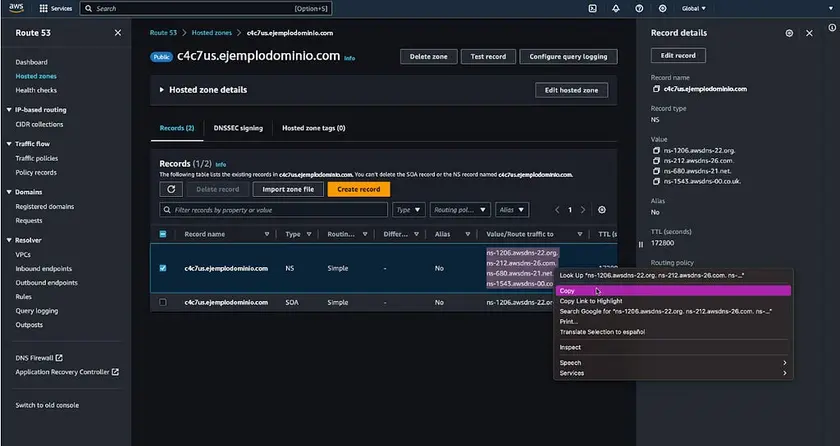Choose Inspect in the context menu
The image size is (840, 446).
673,347
